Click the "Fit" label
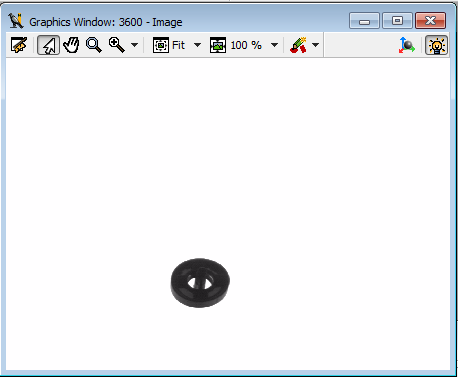The image size is (458, 378). (179, 45)
